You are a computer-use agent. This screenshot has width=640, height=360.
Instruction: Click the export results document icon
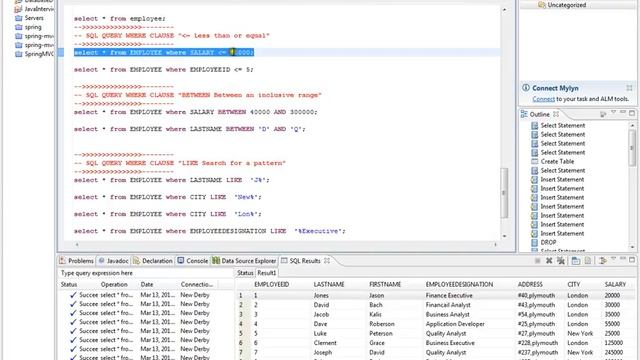pyautogui.click(x=588, y=260)
